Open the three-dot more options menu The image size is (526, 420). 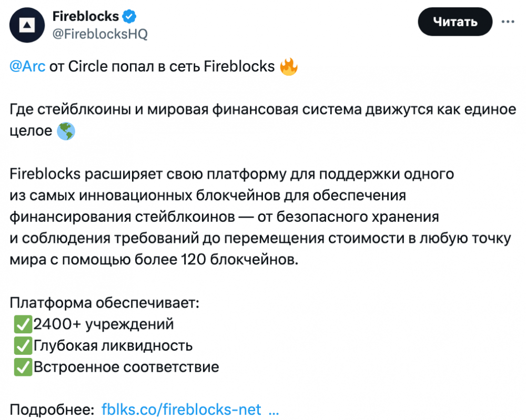click(x=507, y=22)
